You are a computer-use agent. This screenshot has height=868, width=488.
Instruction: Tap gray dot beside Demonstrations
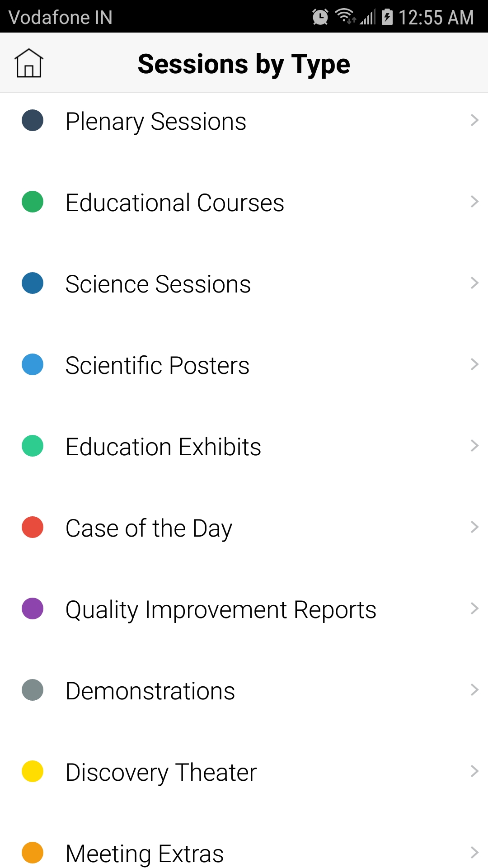[33, 690]
